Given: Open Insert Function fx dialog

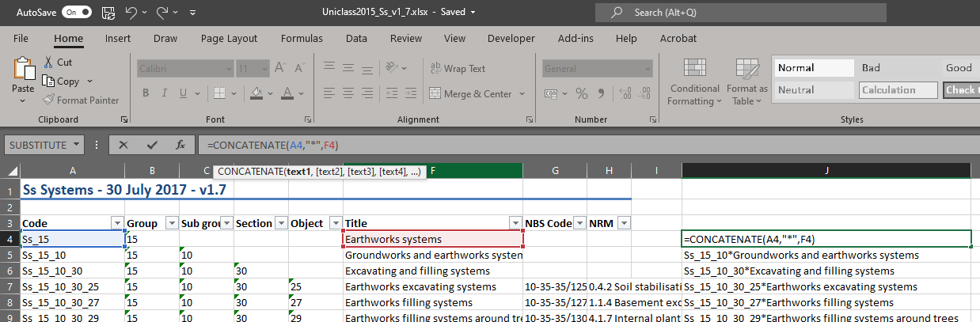Looking at the screenshot, I should coord(180,145).
